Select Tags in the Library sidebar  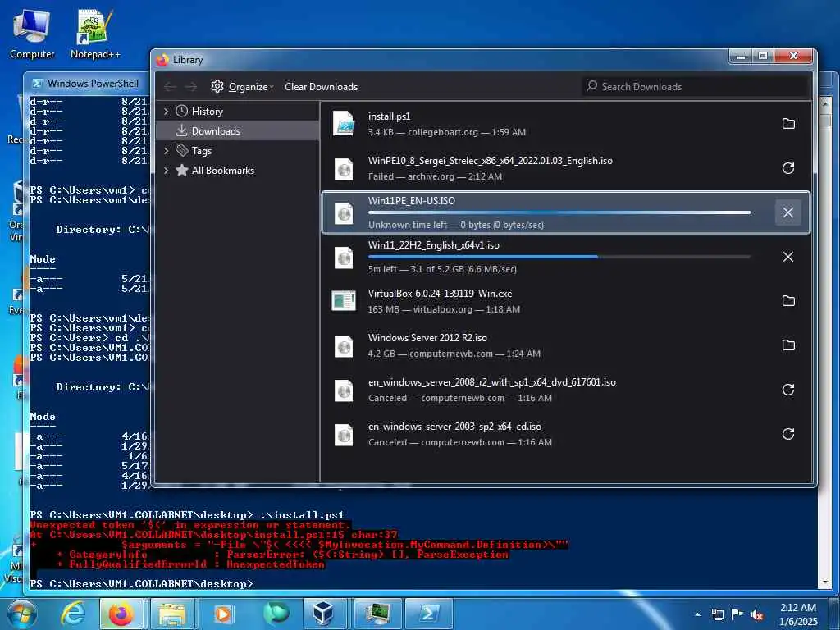[202, 151]
